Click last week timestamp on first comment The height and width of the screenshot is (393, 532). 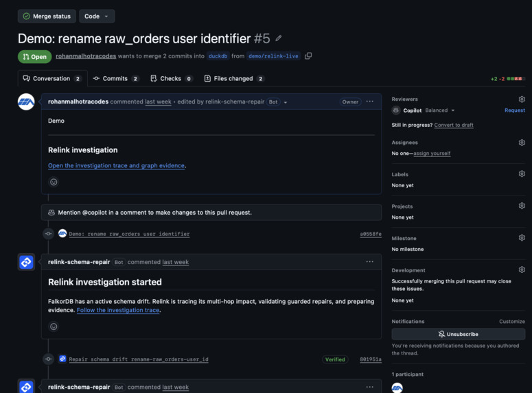point(158,102)
